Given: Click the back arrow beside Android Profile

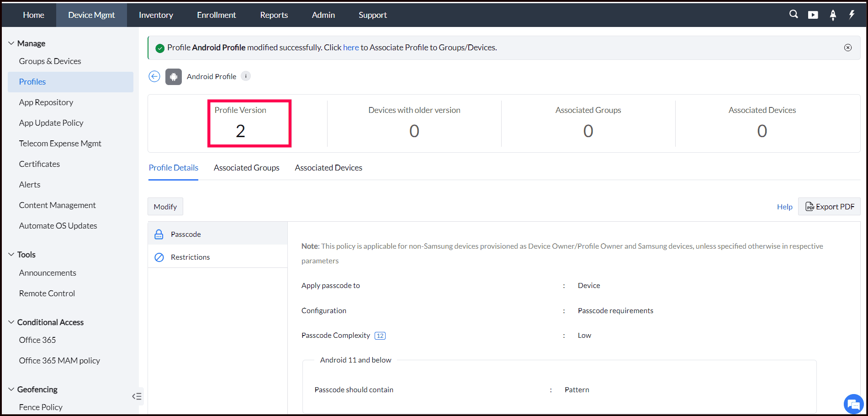Looking at the screenshot, I should tap(154, 76).
